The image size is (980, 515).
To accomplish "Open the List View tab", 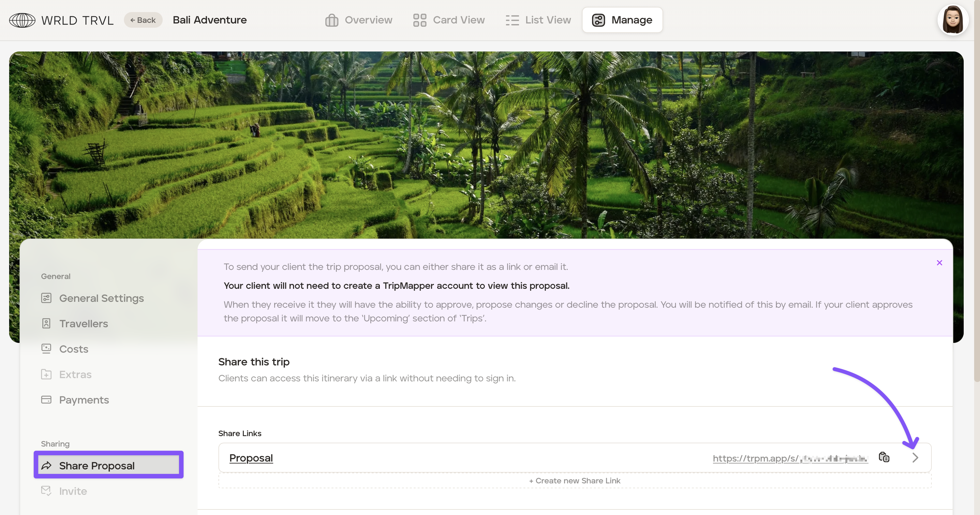I will click(538, 20).
